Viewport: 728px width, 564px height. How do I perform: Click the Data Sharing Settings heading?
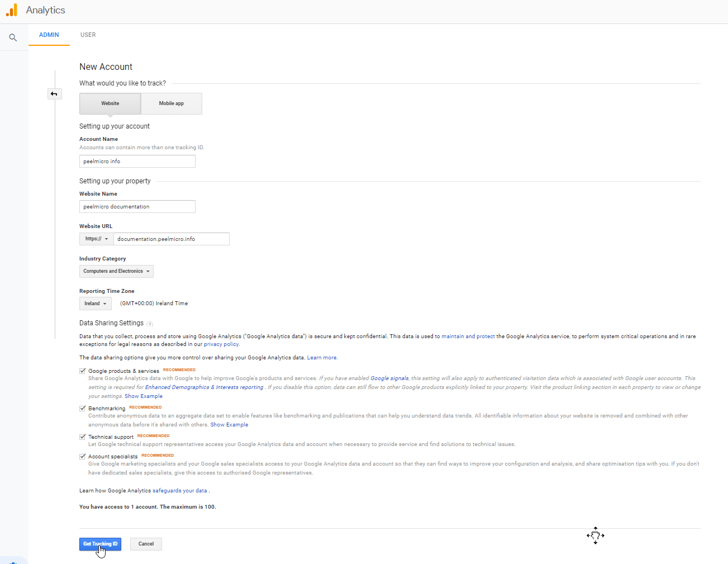tap(112, 323)
